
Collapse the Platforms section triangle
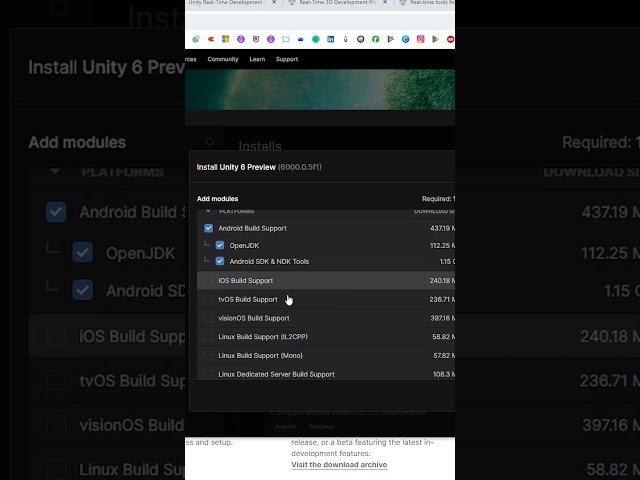coord(208,211)
